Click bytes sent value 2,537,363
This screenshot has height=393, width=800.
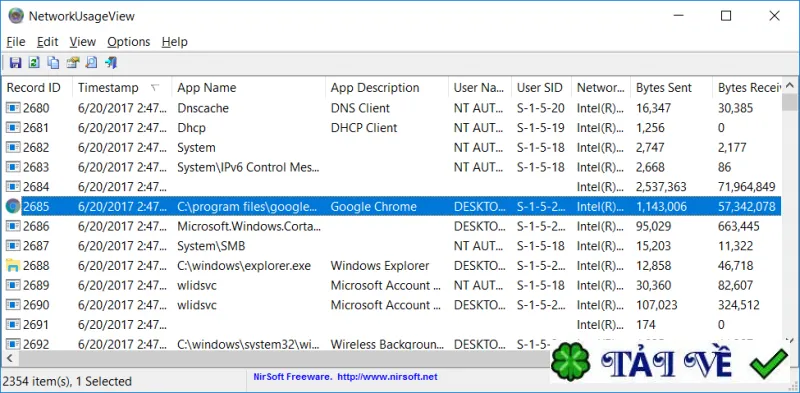tap(661, 187)
